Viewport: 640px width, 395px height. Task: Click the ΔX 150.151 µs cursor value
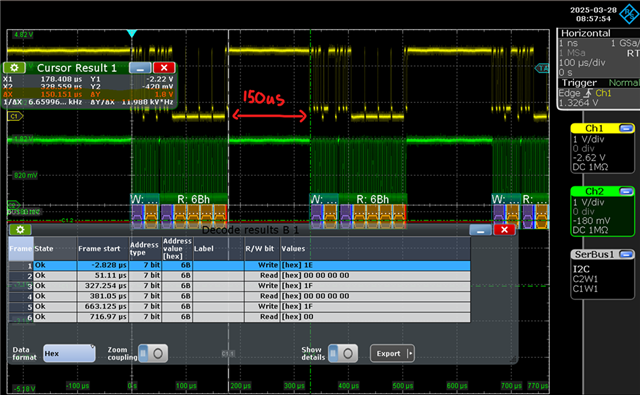pos(61,94)
